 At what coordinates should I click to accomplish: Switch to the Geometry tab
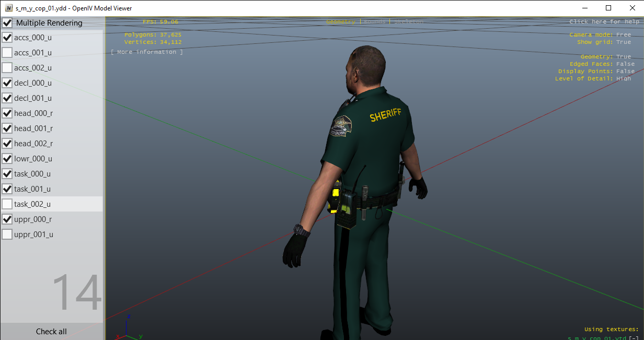340,22
